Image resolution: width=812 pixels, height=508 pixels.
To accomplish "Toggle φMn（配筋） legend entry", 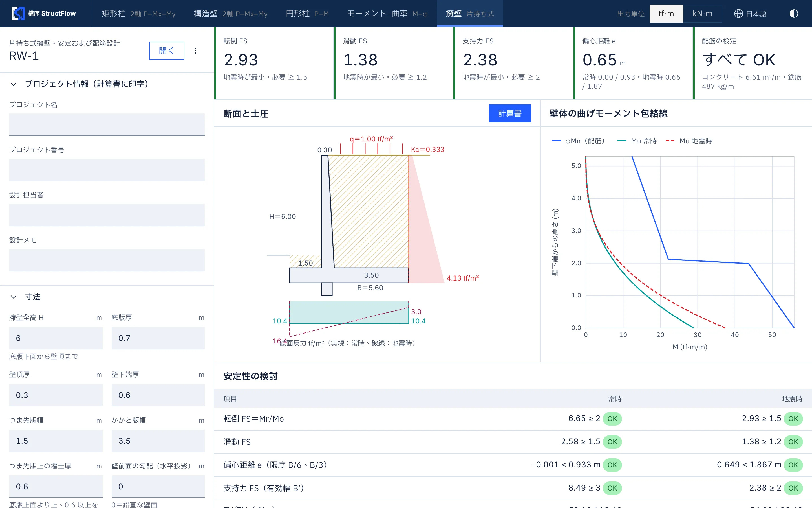I will point(579,141).
